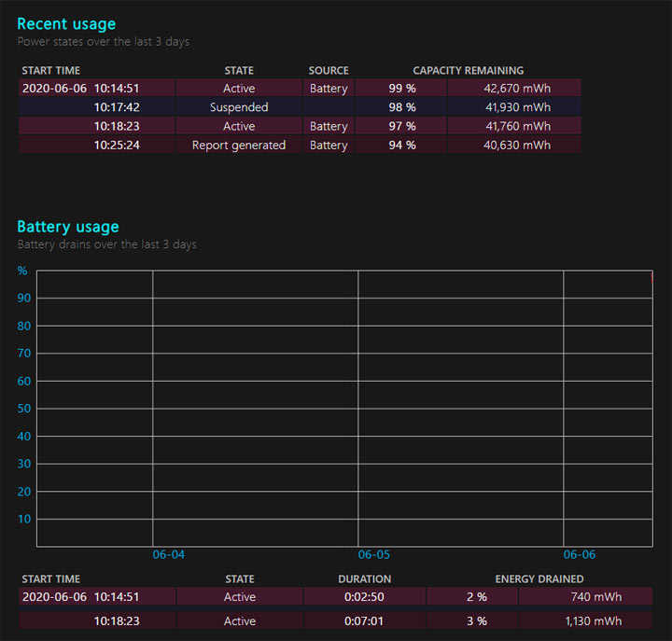Click the SOURCE column header

[329, 70]
